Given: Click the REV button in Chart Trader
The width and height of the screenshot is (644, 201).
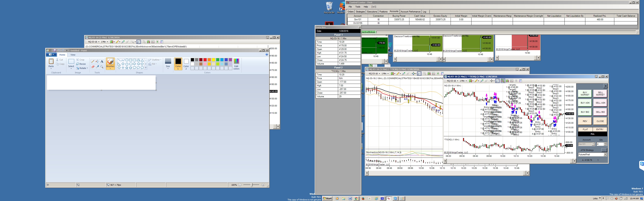Looking at the screenshot, I should [585, 121].
